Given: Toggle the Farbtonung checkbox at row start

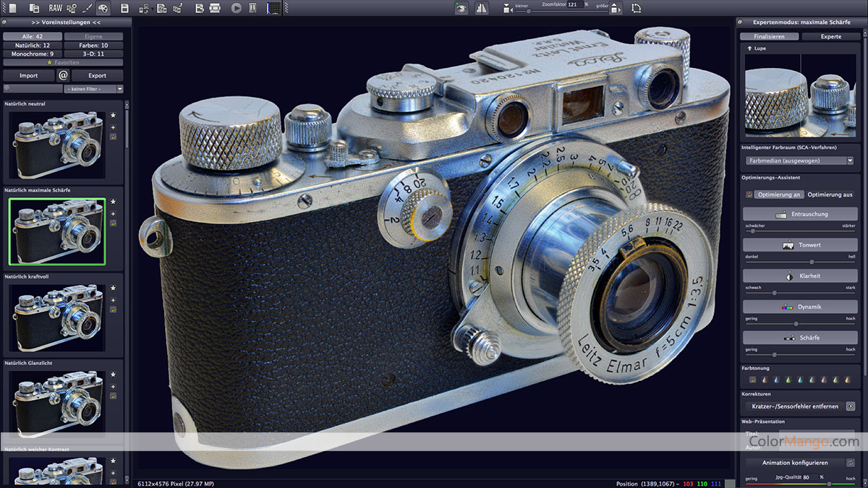Looking at the screenshot, I should [x=752, y=379].
